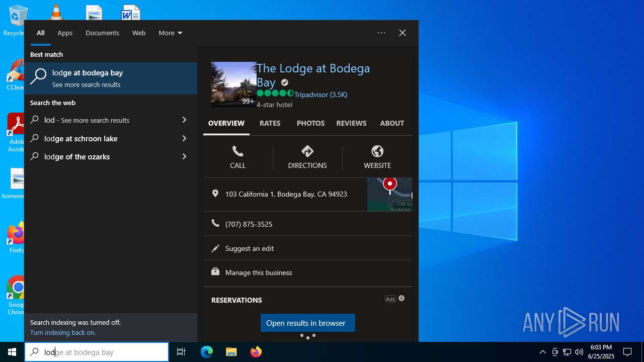Expand the More filter dropdown
This screenshot has height=362, width=644.
[x=171, y=33]
